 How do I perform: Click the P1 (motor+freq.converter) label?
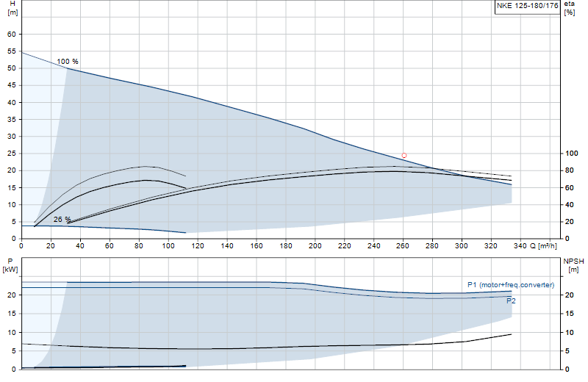tap(511, 285)
